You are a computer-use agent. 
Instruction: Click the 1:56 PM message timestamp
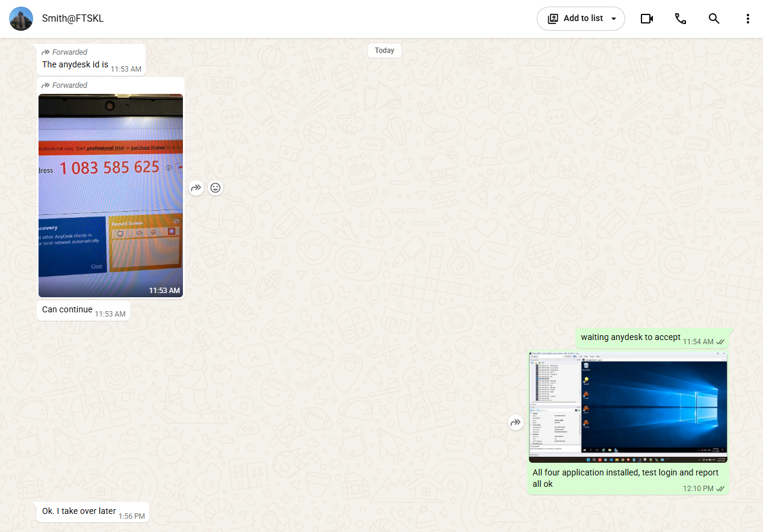132,516
